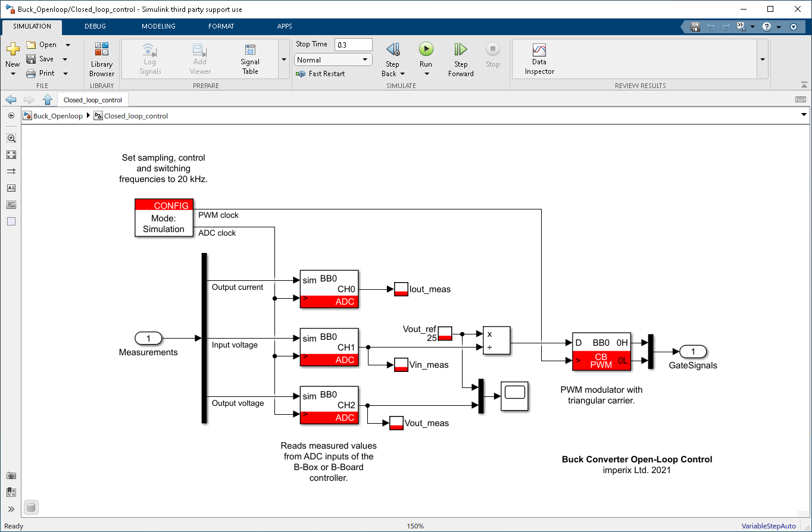The image size is (812, 532).
Task: Open the Data Inspector
Action: click(538, 58)
